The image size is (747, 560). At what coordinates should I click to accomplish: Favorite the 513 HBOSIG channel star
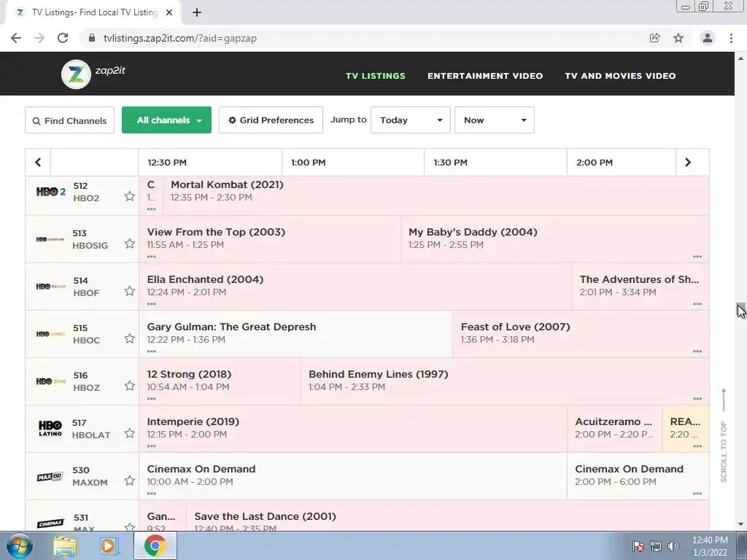coord(130,244)
